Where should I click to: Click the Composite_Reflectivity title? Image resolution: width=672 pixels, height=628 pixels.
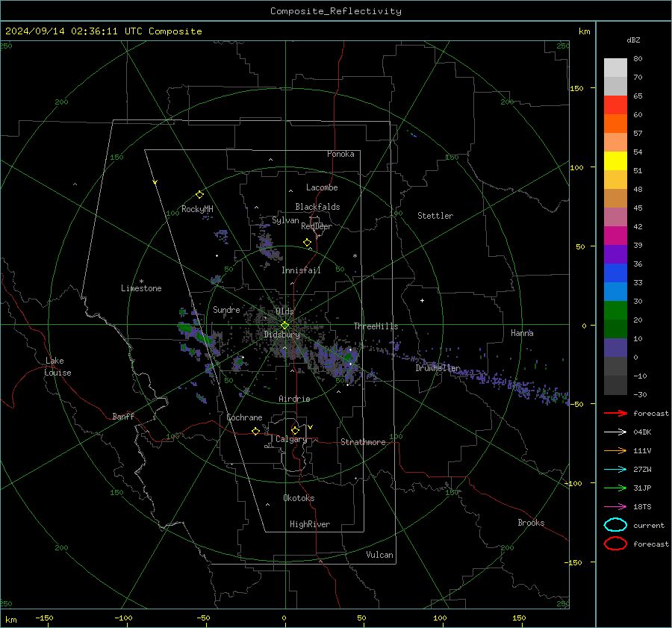(x=335, y=11)
